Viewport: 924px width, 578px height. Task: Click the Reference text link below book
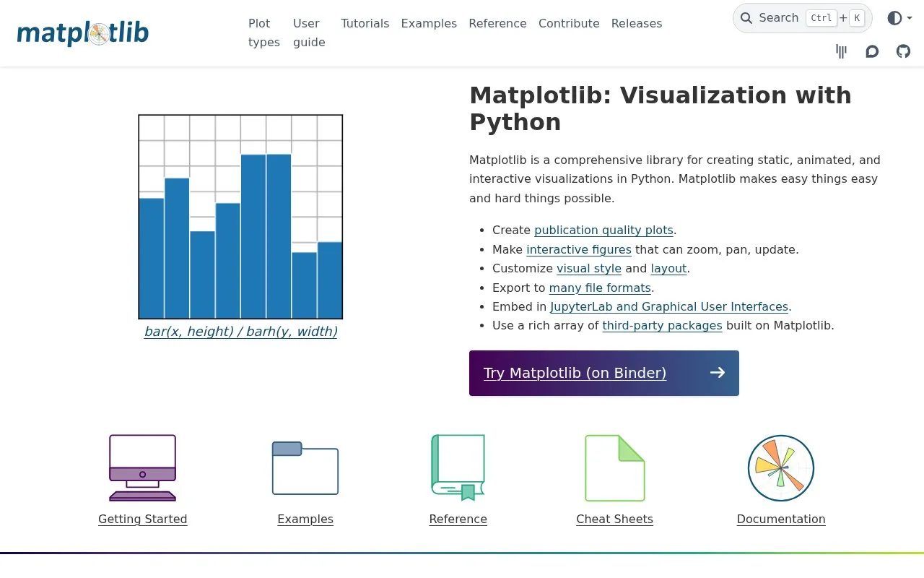click(x=458, y=519)
